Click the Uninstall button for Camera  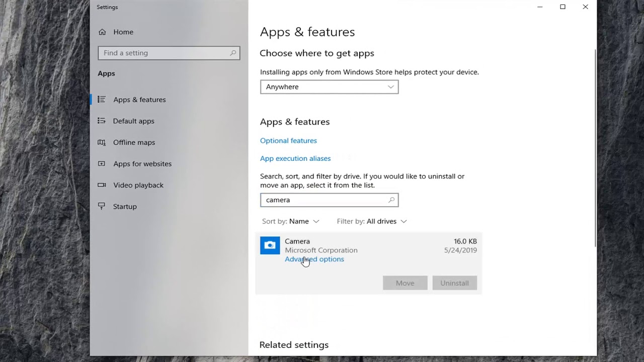[454, 283]
